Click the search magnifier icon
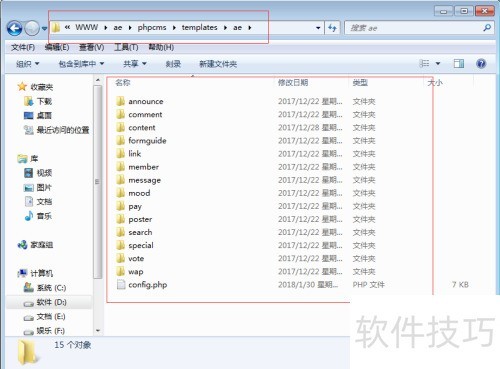 pos(487,28)
